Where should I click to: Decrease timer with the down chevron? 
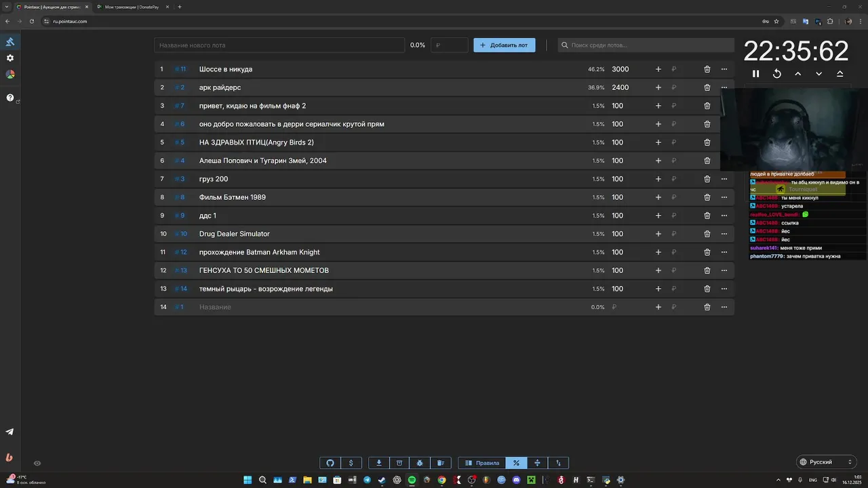click(x=819, y=74)
